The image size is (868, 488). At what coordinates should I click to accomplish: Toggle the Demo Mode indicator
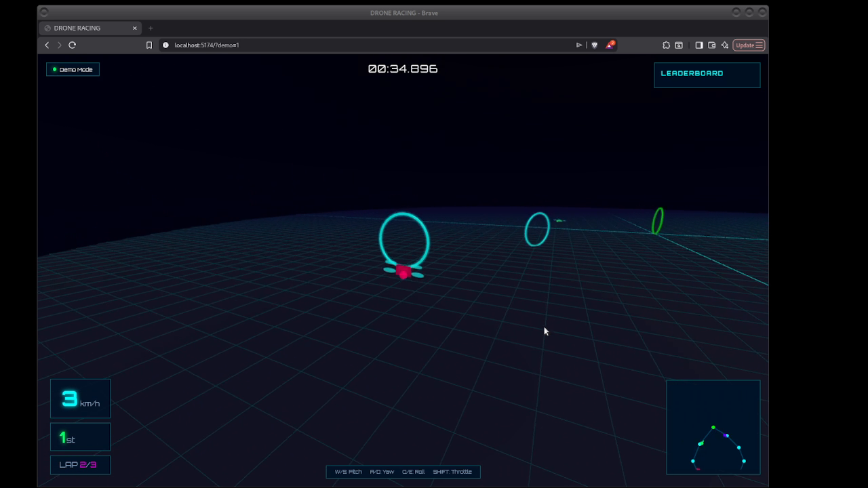coord(73,69)
